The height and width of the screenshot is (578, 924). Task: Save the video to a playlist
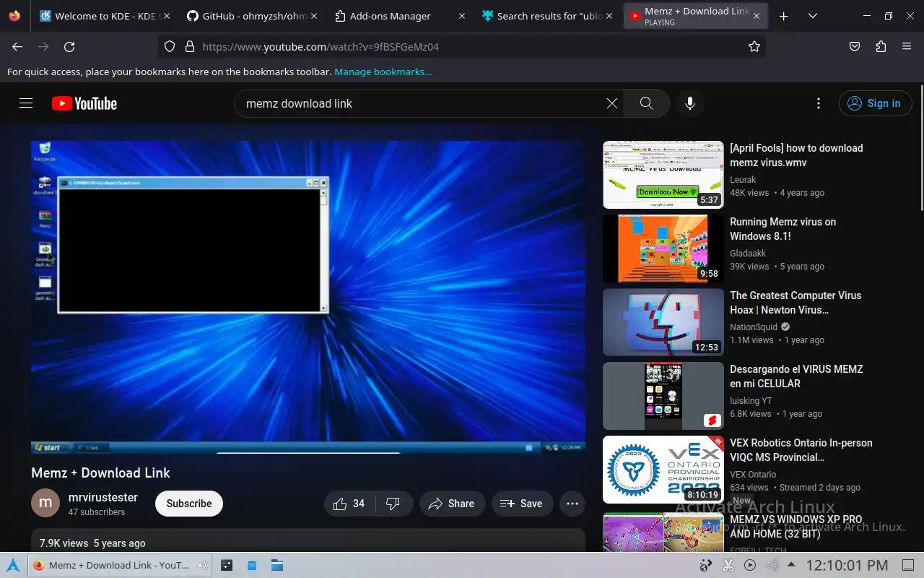pos(521,504)
